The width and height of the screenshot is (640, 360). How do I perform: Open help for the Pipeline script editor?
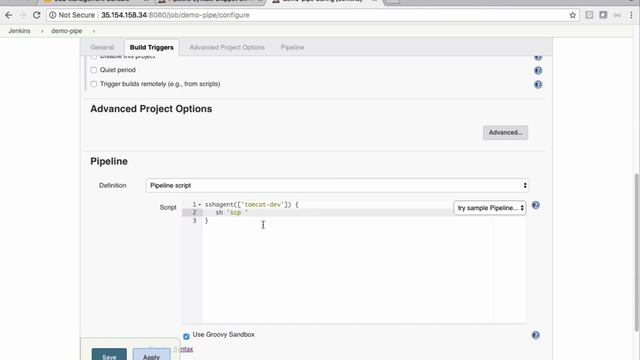point(536,205)
